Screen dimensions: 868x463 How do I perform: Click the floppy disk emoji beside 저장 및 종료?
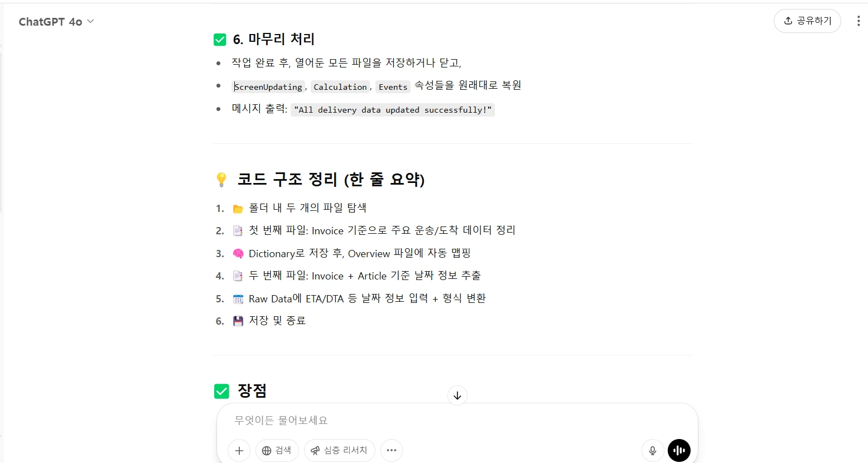click(238, 320)
